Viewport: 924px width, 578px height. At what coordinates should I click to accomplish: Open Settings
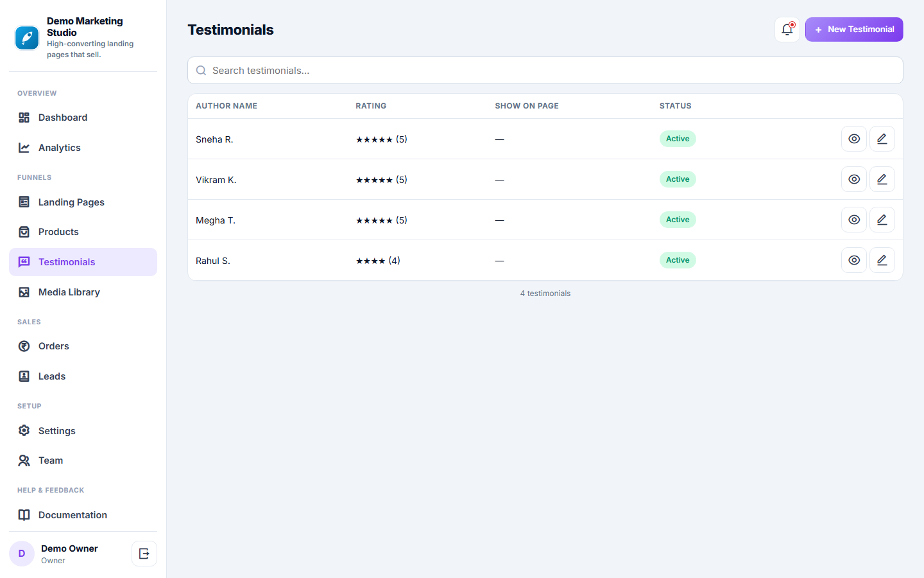click(83, 431)
